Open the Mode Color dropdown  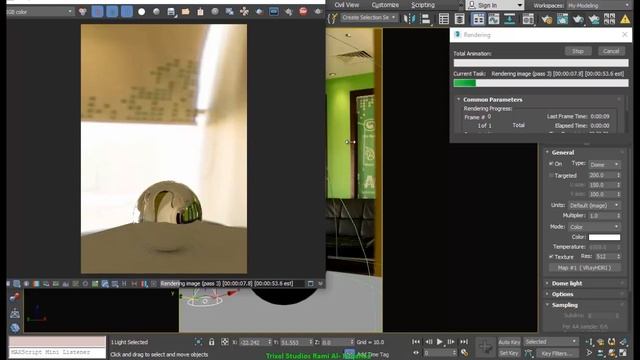(x=594, y=227)
